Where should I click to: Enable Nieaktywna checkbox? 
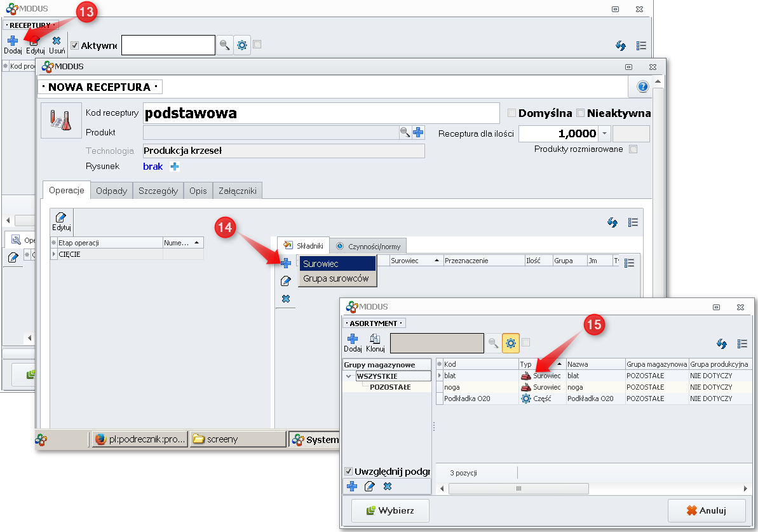pyautogui.click(x=580, y=113)
